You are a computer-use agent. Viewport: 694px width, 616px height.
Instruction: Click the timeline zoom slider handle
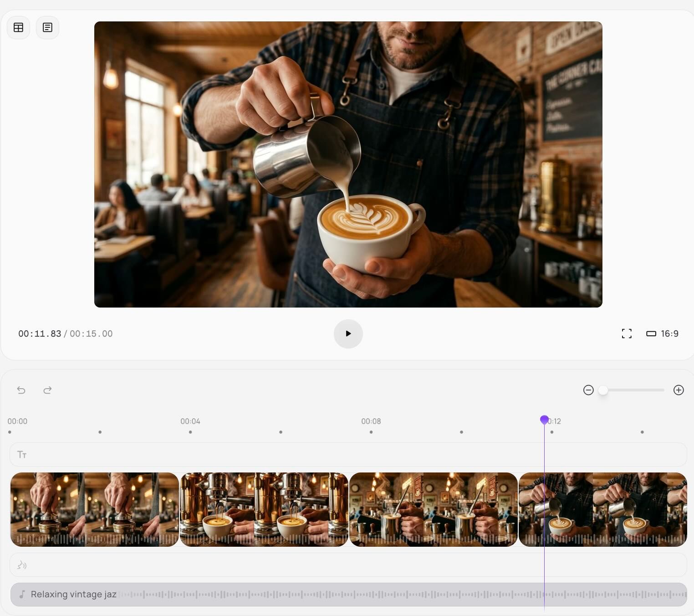click(603, 390)
